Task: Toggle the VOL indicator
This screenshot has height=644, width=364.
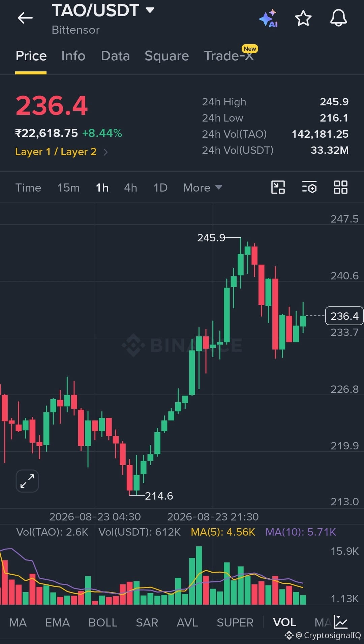Action: [x=285, y=622]
